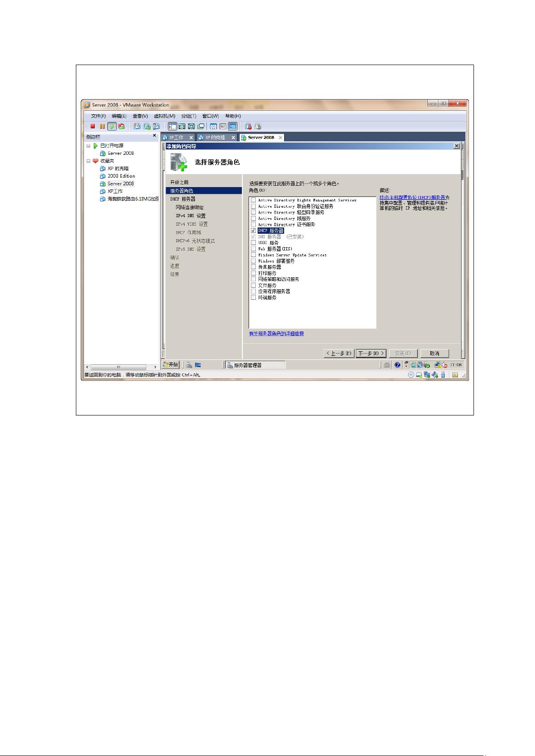This screenshot has height=756, width=535.
Task: Click 服务器管理器 taskbar button
Action: click(x=255, y=365)
